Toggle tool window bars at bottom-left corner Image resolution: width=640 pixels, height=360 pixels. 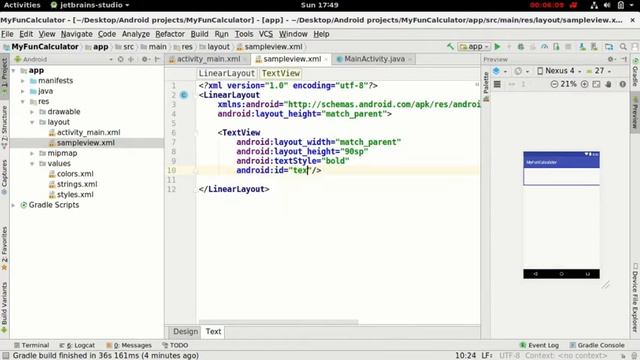coord(5,356)
